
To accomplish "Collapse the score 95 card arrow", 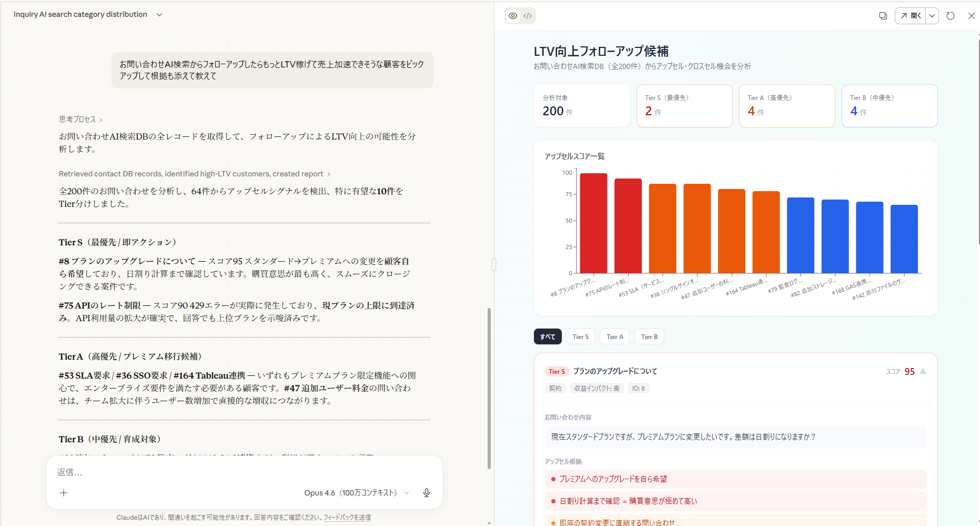I will 923,371.
